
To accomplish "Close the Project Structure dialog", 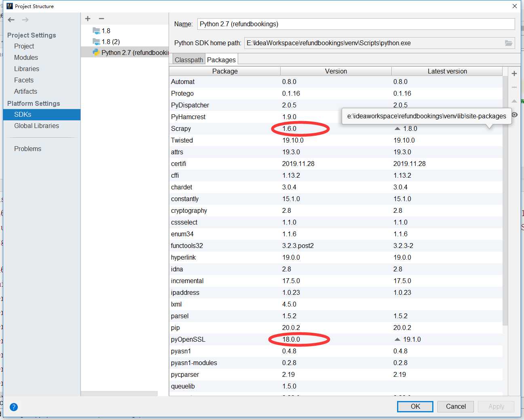I will click(515, 6).
